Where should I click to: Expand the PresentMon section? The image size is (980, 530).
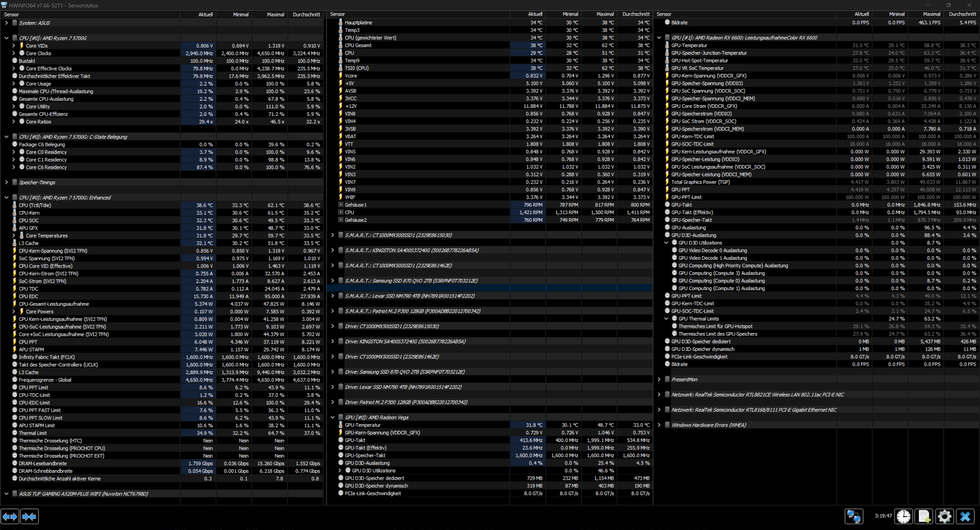[x=659, y=379]
